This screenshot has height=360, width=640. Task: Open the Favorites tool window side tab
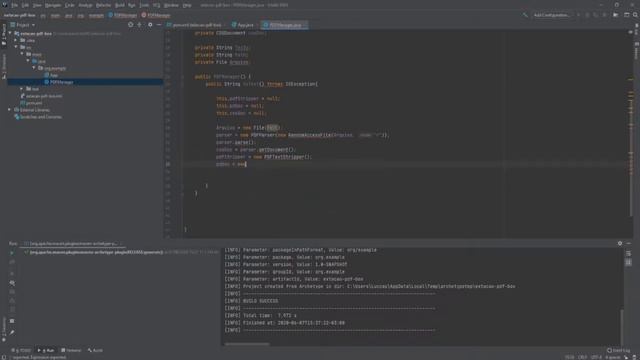(4, 329)
